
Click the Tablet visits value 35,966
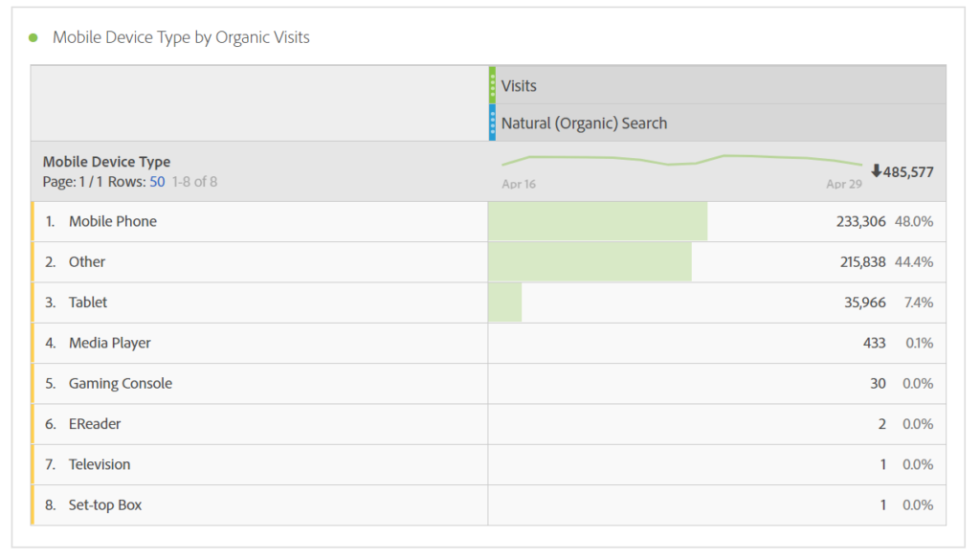(x=860, y=302)
